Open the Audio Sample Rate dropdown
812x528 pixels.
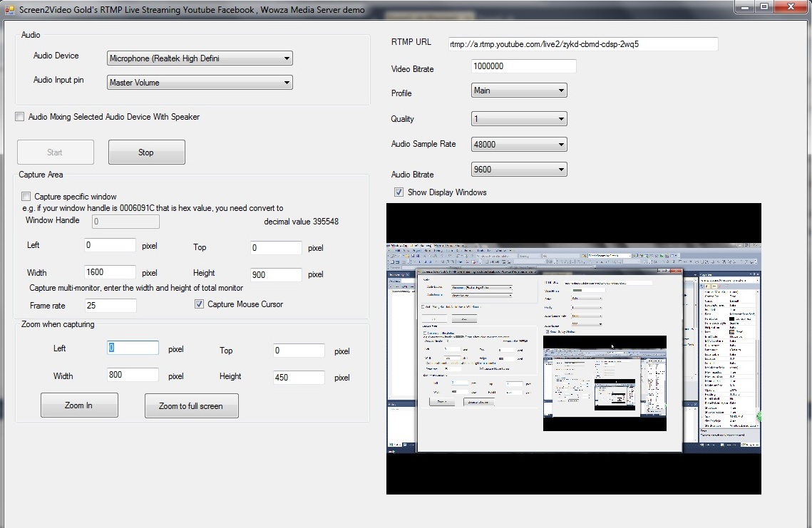click(x=519, y=145)
